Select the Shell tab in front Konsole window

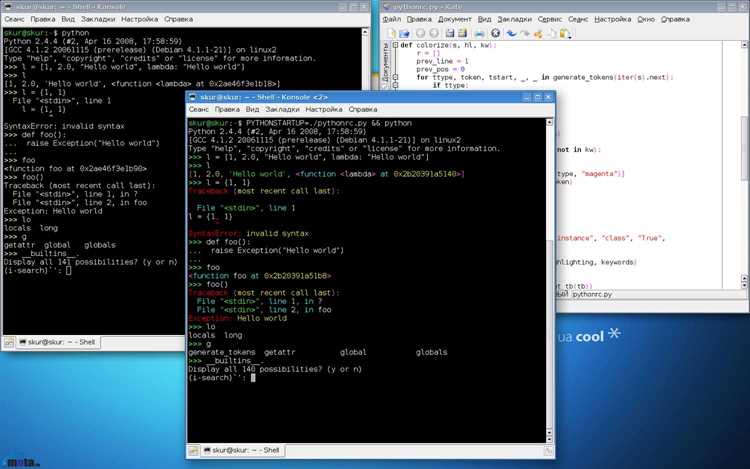pyautogui.click(x=242, y=450)
